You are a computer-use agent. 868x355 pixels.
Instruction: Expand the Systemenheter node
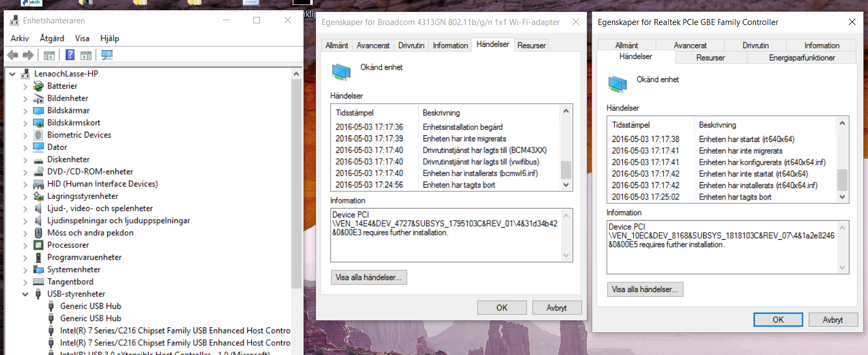[25, 270]
